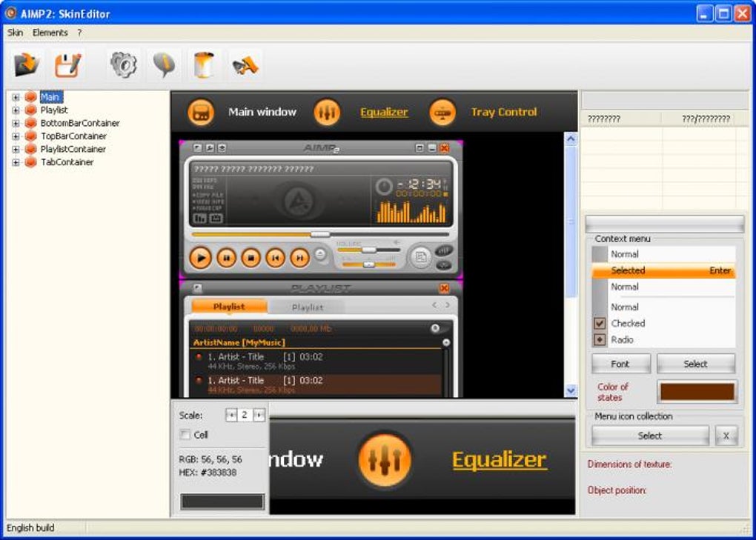The height and width of the screenshot is (540, 756).
Task: Click Previous track button in preview
Action: pos(275,259)
